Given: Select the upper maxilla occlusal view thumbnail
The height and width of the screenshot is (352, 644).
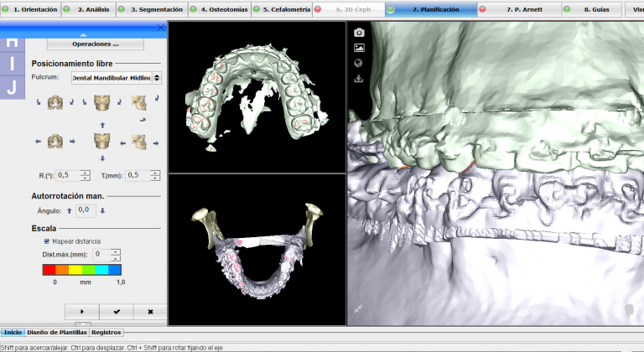Looking at the screenshot, I should coord(257,98).
